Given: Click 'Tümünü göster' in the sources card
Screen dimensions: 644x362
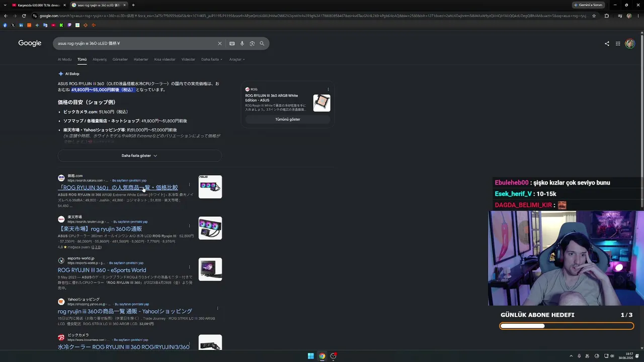Looking at the screenshot, I should coord(288,119).
